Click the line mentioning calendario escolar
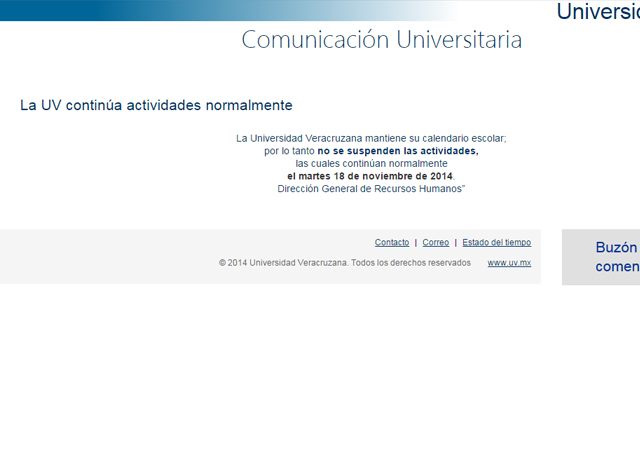The image size is (640, 466). click(371, 138)
